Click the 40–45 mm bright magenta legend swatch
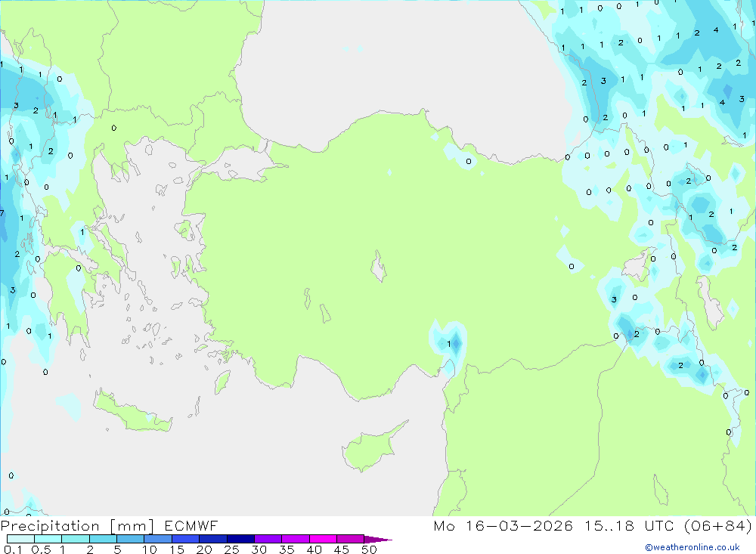The height and width of the screenshot is (554, 756). [323, 539]
